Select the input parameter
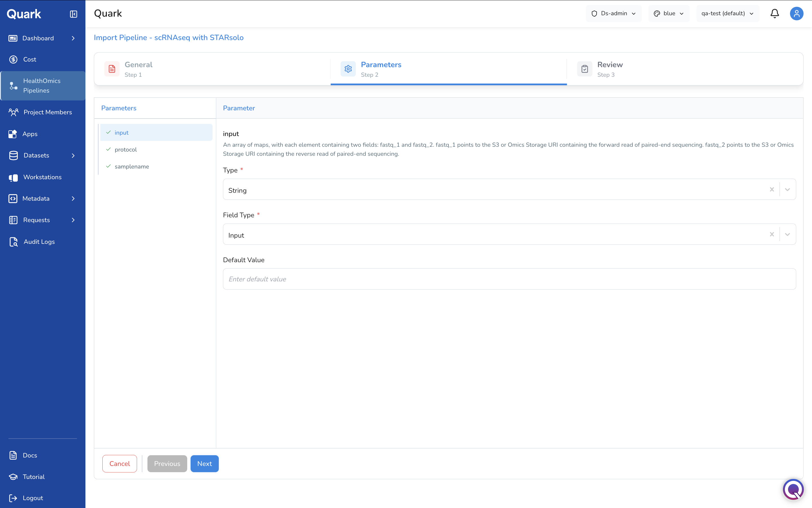Viewport: 812px width, 508px height. coord(156,132)
